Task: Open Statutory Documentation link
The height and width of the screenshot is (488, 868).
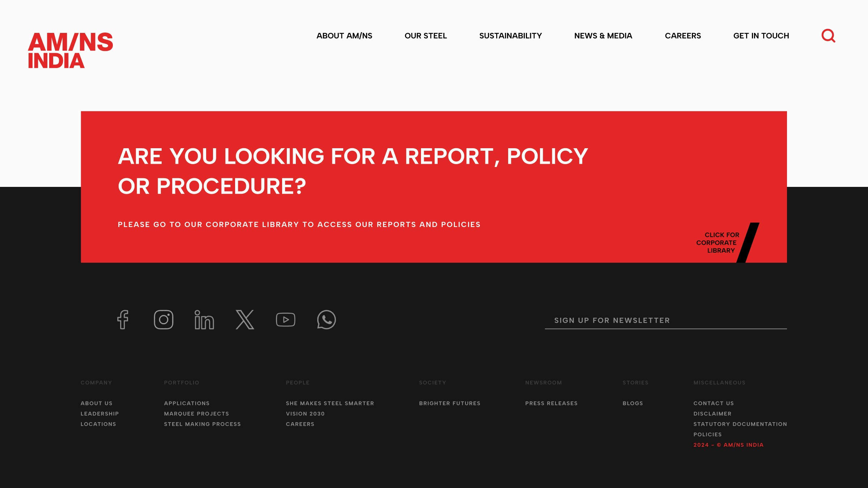Action: point(740,424)
